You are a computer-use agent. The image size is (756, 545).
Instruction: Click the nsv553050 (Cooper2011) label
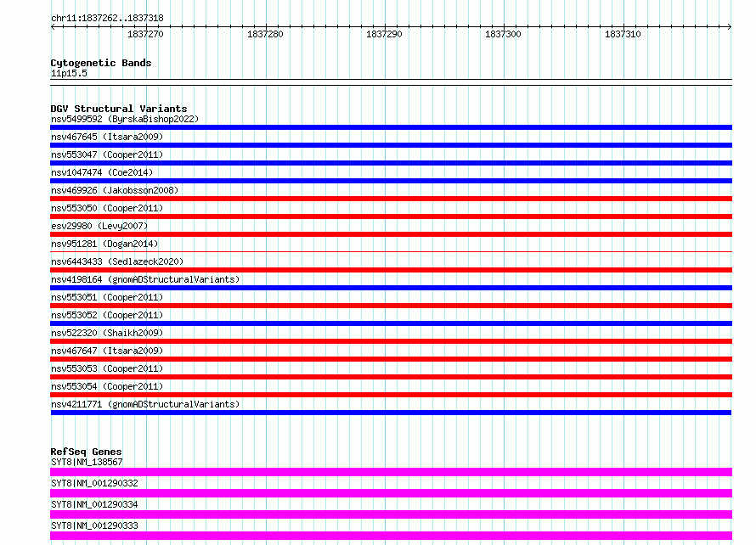coord(107,208)
